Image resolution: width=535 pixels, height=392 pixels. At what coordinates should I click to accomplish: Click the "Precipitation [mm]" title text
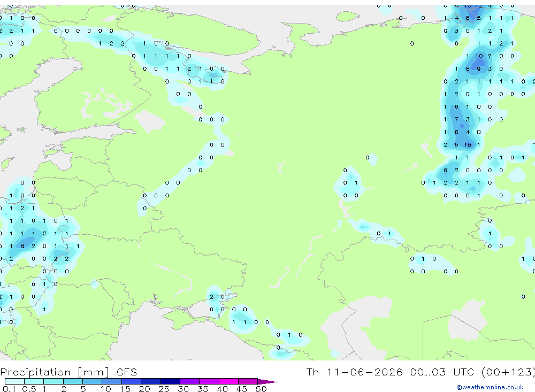pyautogui.click(x=55, y=372)
